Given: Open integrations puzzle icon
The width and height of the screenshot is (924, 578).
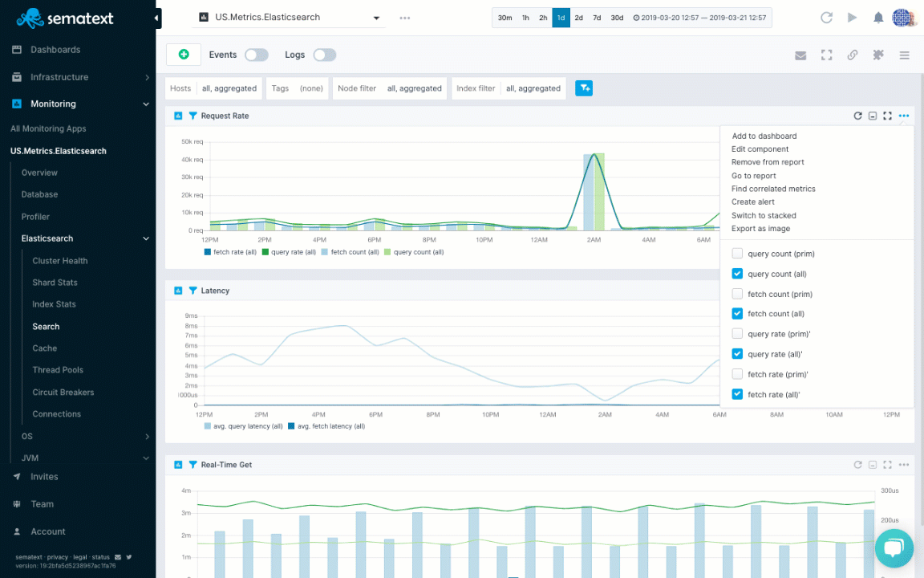Looking at the screenshot, I should click(878, 55).
